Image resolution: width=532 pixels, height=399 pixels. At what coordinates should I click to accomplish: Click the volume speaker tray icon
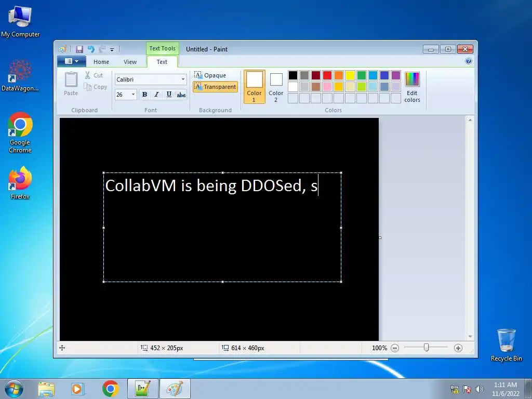tap(479, 389)
